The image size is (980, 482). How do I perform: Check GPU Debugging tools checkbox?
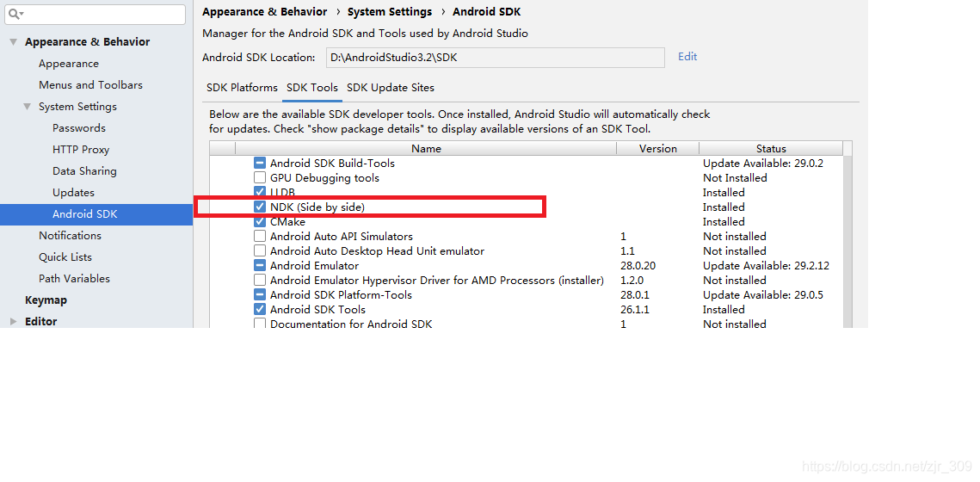pyautogui.click(x=260, y=178)
